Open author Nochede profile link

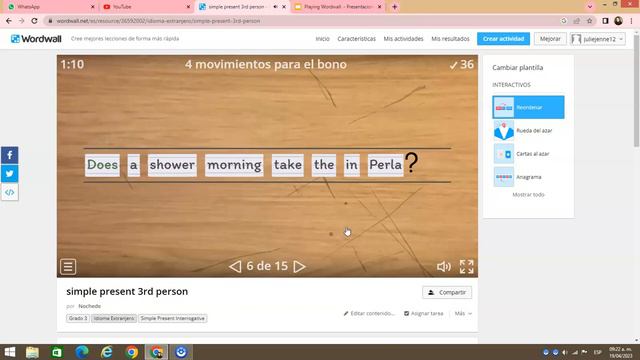(x=89, y=306)
